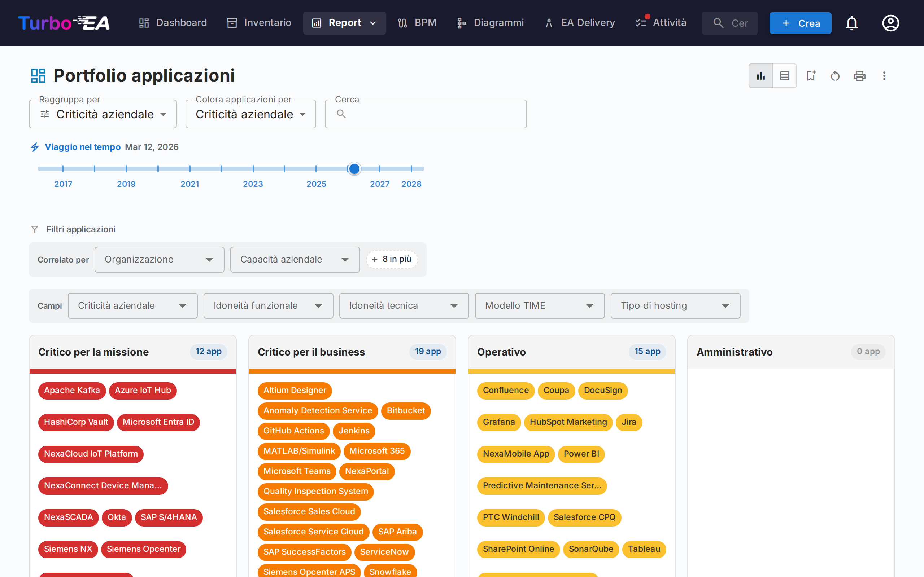Image resolution: width=924 pixels, height=577 pixels.
Task: Open the Colora applicazioni per dropdown
Action: pos(250,114)
